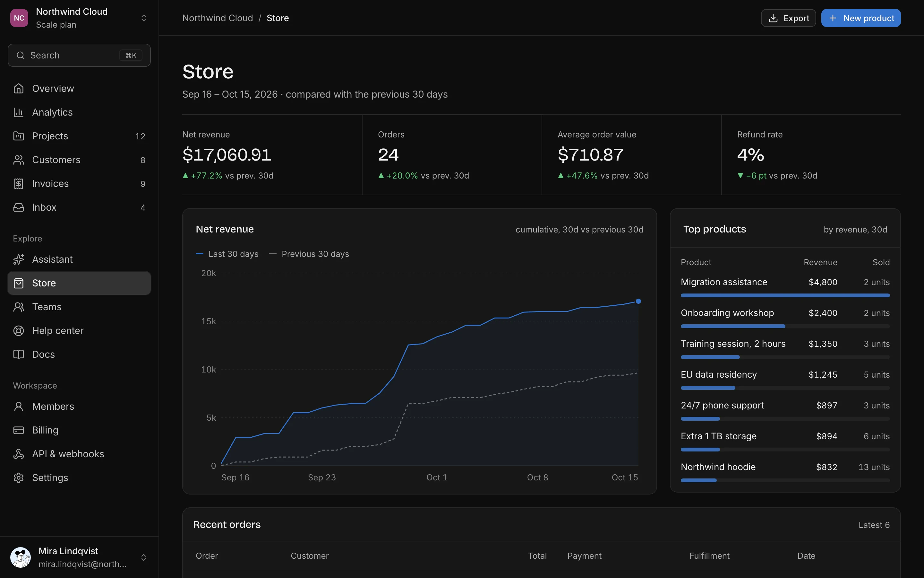Screen dimensions: 924x578
Task: Click the Store breadcrumb
Action: (x=278, y=18)
